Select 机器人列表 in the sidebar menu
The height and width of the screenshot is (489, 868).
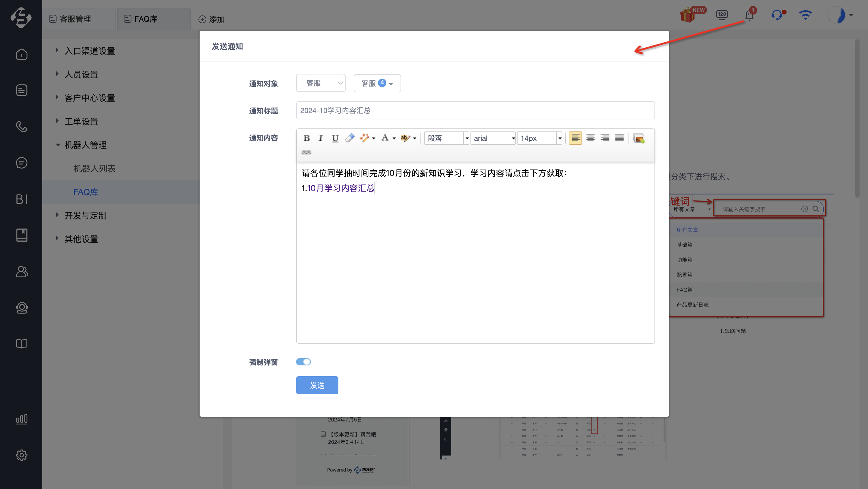(x=95, y=169)
